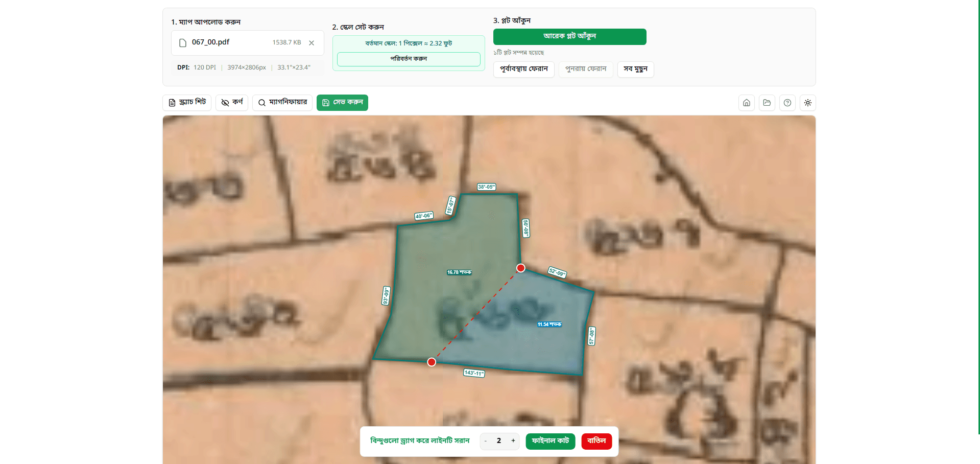Click সব মুছুন clear all button

point(635,69)
